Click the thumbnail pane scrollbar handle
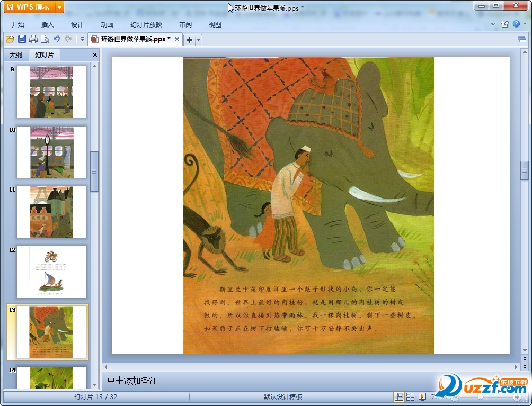 pos(94,171)
